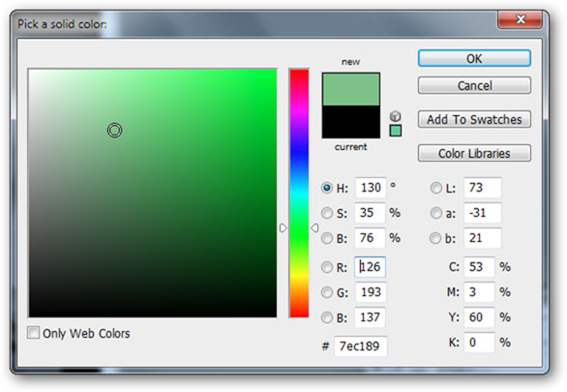This screenshot has width=567, height=392.
Task: Select the RGB blue B radio button
Action: (327, 317)
